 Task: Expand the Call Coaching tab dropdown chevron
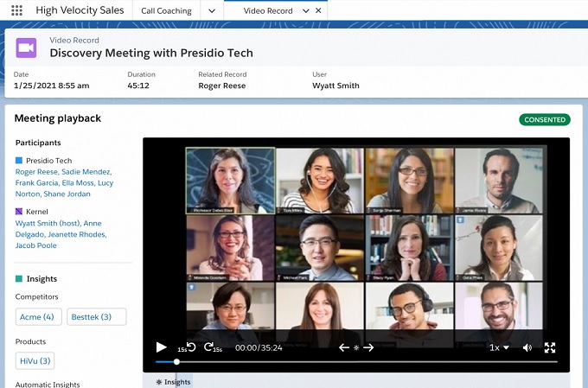212,11
